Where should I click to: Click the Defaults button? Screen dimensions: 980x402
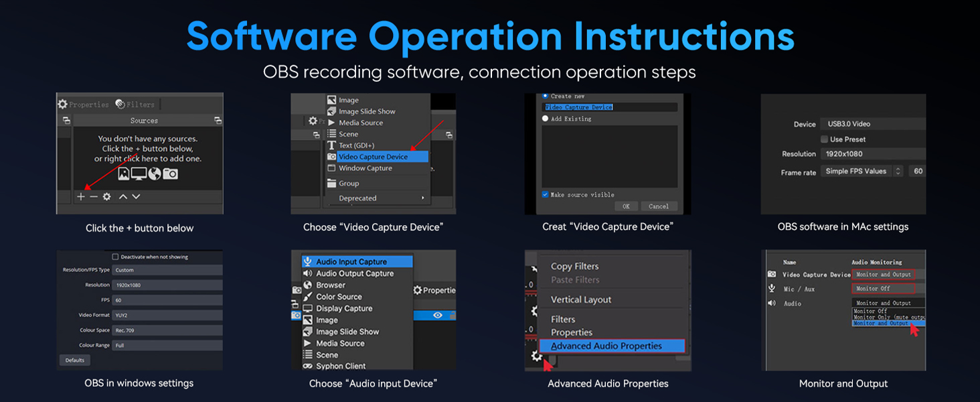pyautogui.click(x=75, y=360)
